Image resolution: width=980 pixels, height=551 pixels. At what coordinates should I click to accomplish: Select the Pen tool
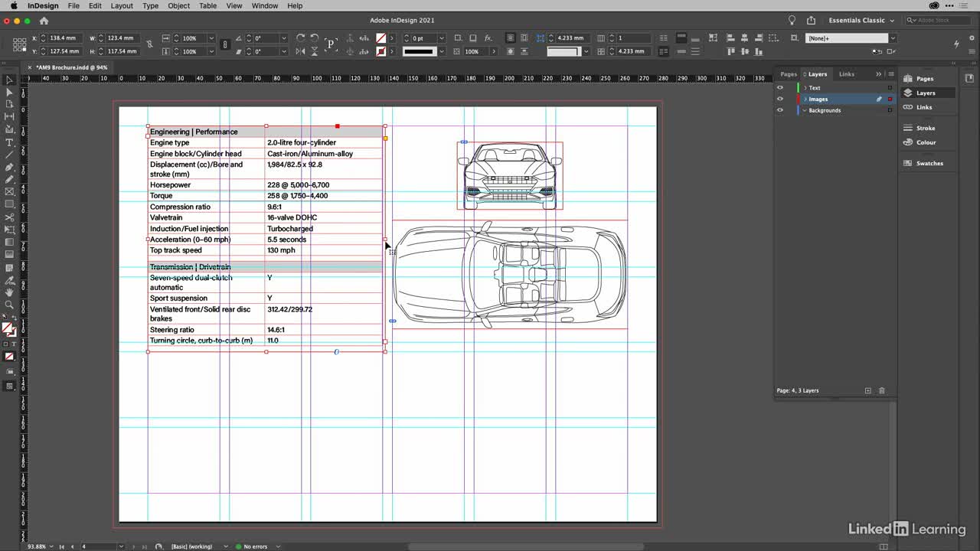(9, 167)
